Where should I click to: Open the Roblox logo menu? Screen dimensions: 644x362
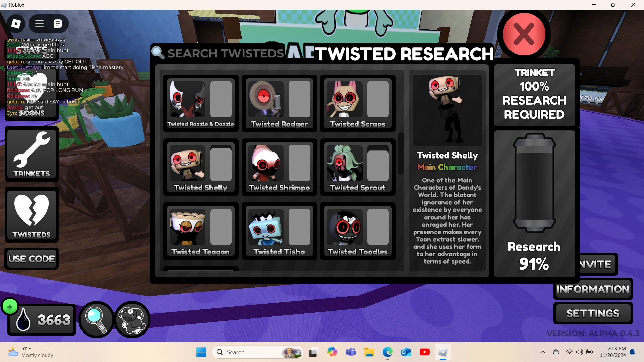(x=16, y=23)
